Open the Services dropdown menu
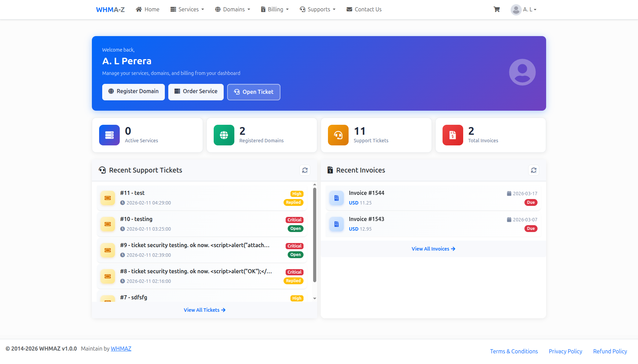This screenshot has height=364, width=638. pos(187,9)
